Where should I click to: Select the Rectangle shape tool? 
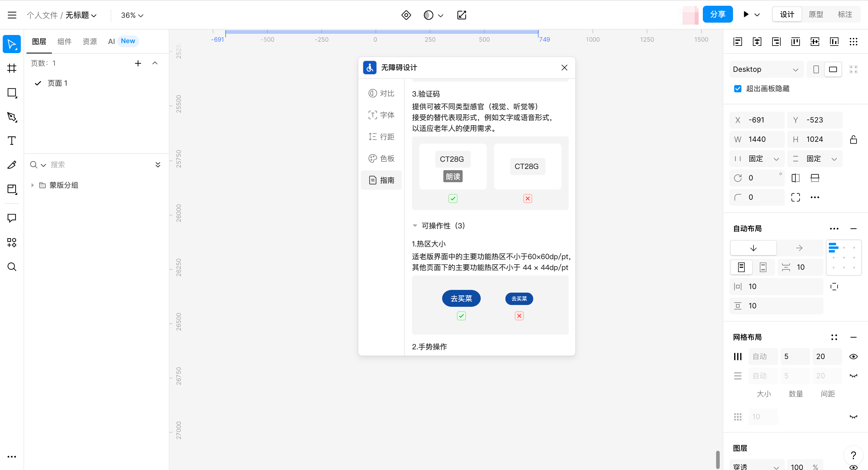pos(11,93)
